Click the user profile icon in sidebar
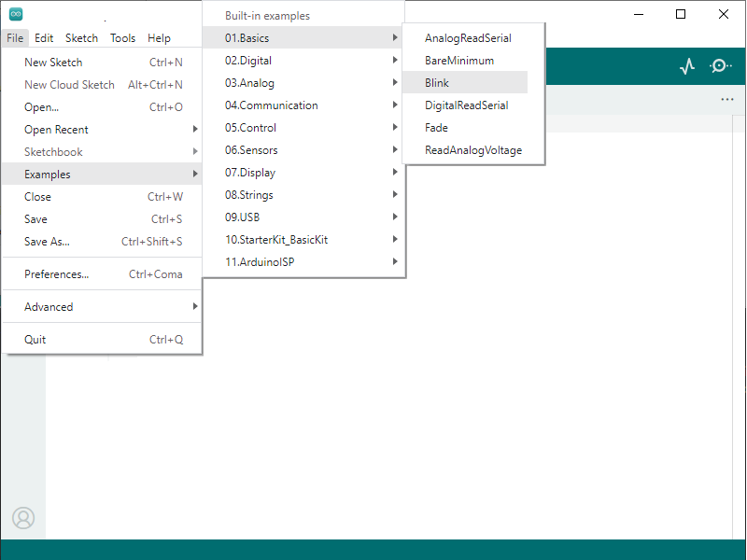This screenshot has width=747, height=560. click(23, 518)
